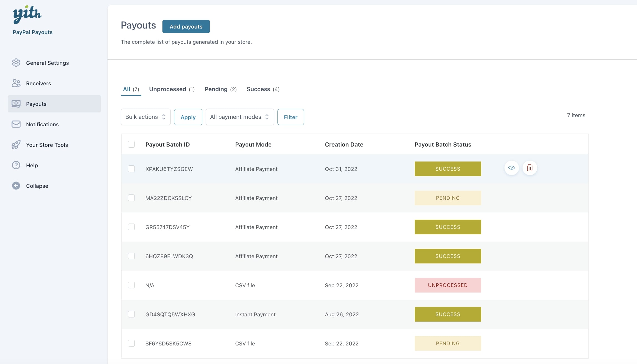Viewport: 637px width, 364px height.
Task: Click batch ID XPAKU6TYZSGEW
Action: click(x=169, y=169)
